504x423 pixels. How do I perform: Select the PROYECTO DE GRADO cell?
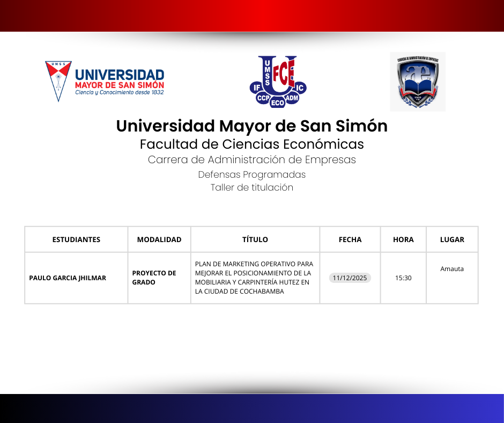click(x=154, y=278)
